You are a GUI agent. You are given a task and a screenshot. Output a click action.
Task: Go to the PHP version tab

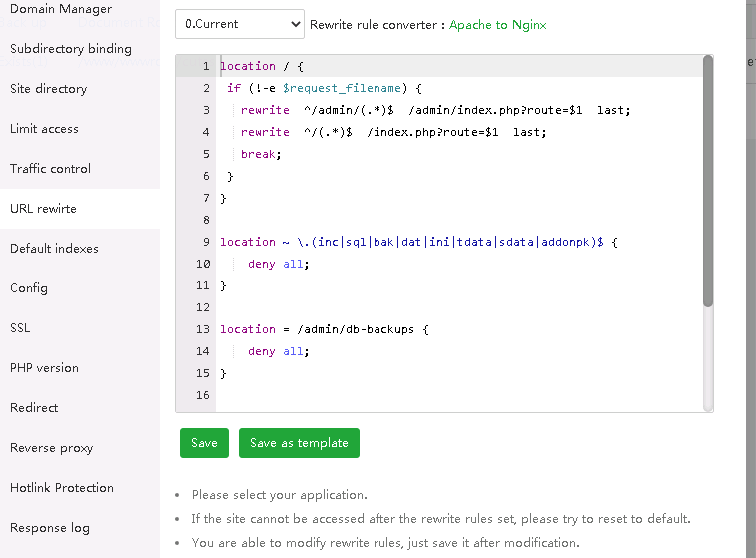click(44, 368)
